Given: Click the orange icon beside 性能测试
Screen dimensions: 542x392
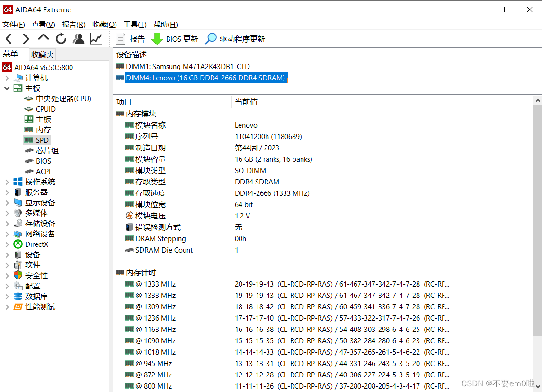Looking at the screenshot, I should point(18,307).
